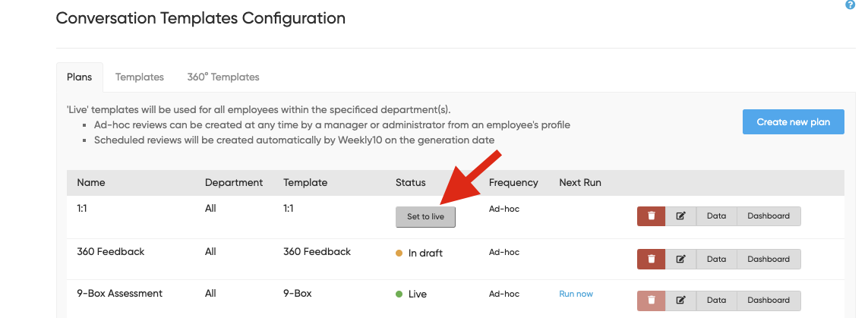Click the Conversation Templates Configuration heading

[200, 17]
